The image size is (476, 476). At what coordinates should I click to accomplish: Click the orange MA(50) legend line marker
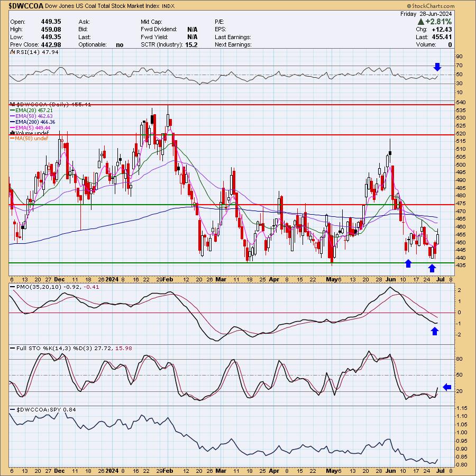13,139
